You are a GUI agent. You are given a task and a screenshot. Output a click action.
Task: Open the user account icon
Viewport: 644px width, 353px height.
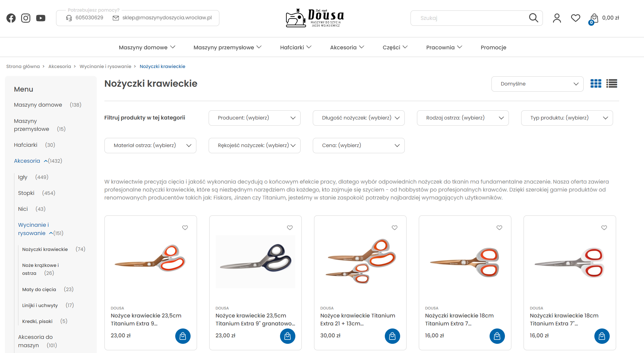click(557, 18)
